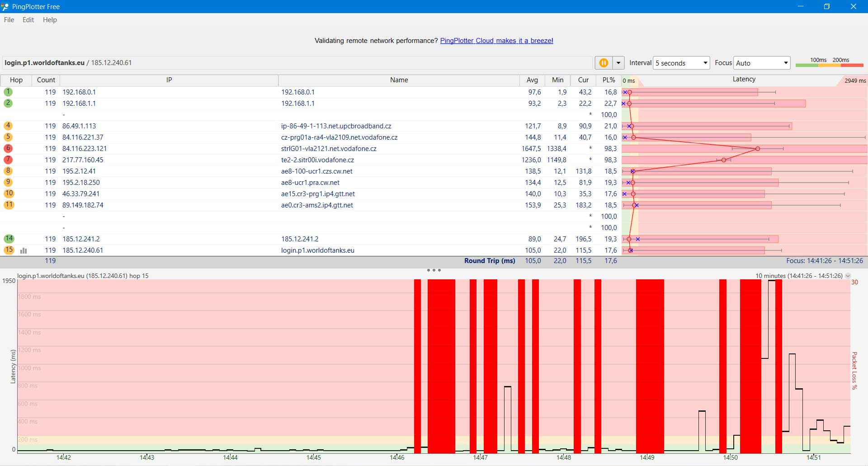Open the dropdown arrow beside the pause button
The width and height of the screenshot is (868, 466).
(x=618, y=63)
